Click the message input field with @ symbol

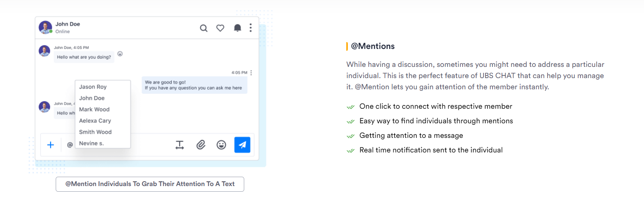click(116, 145)
